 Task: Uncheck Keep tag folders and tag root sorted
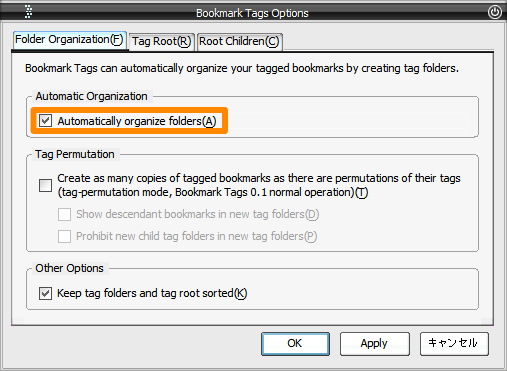tap(45, 293)
